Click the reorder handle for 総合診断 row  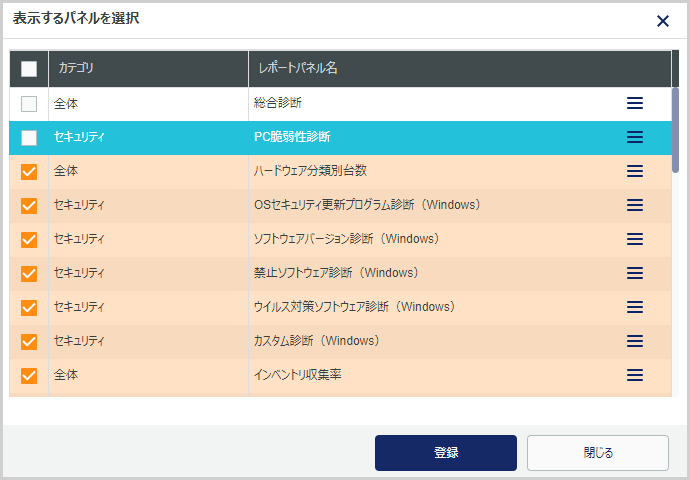pyautogui.click(x=635, y=103)
